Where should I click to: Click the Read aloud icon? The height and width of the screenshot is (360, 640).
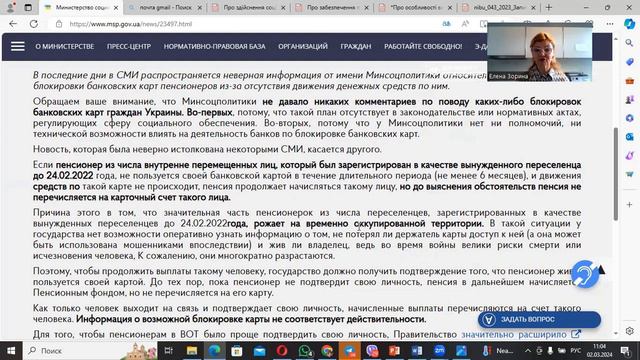tap(465, 24)
